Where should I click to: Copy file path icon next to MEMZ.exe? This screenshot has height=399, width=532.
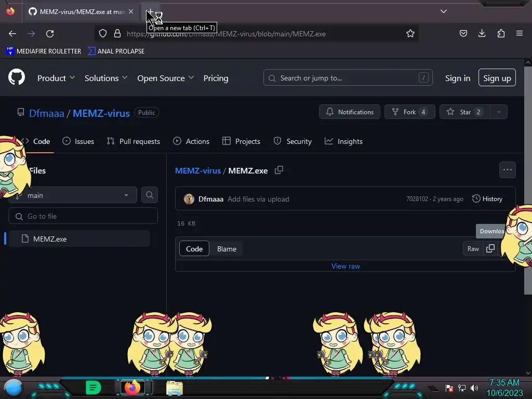pos(279,170)
